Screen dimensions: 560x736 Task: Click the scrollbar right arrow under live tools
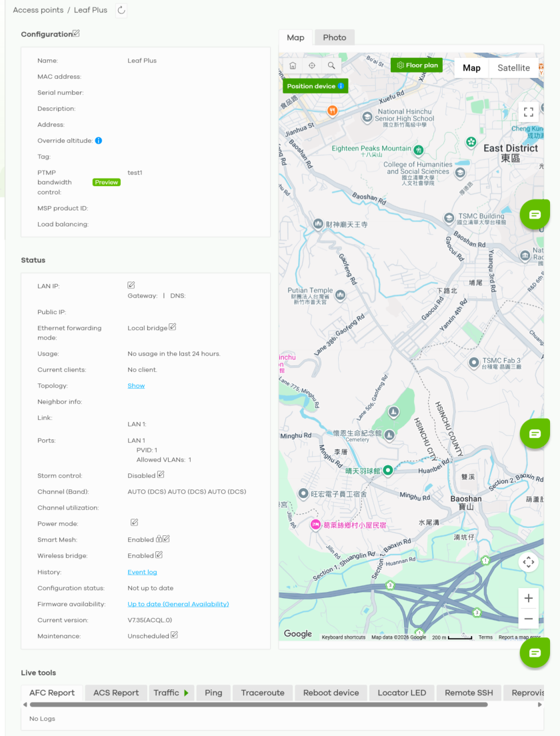tap(540, 705)
